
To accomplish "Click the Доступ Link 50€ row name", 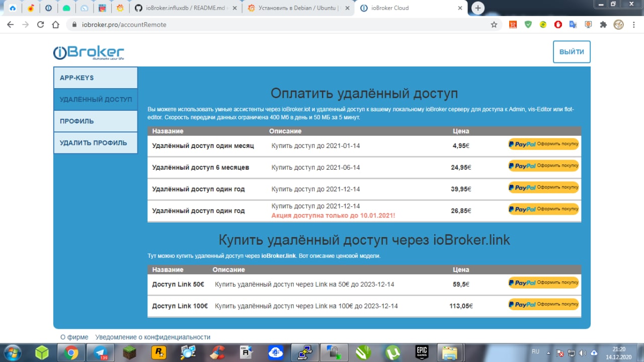I will 178,284.
